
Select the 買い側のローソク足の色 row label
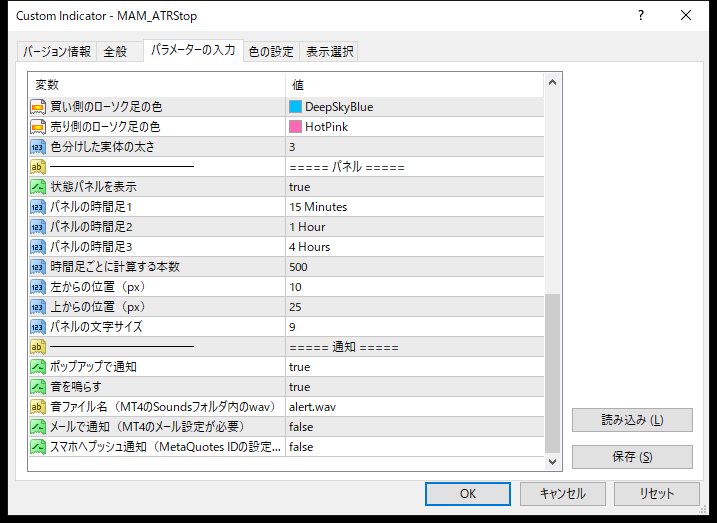tap(106, 107)
